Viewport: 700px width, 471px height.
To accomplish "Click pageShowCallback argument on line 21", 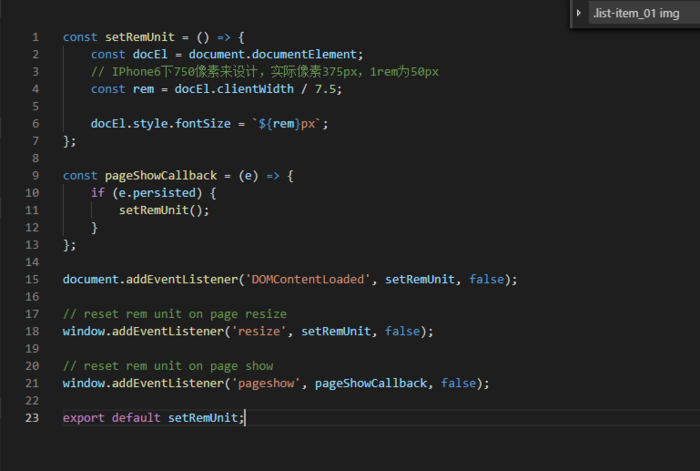I will coord(371,383).
